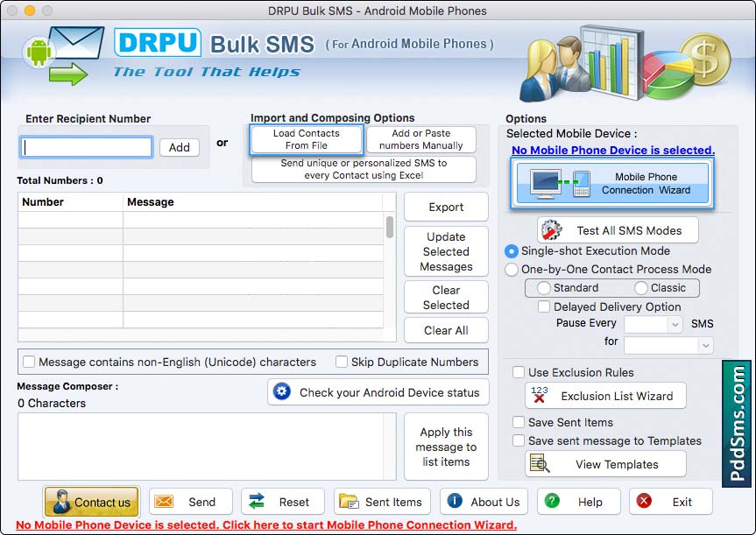Click Apply this message to list items
Screen dimensions: 756x535
(x=446, y=447)
